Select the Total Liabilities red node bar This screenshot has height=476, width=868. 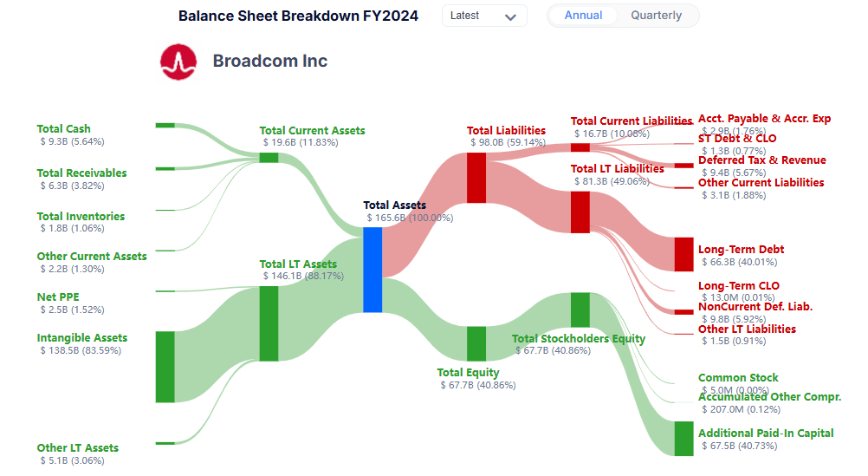coord(476,178)
